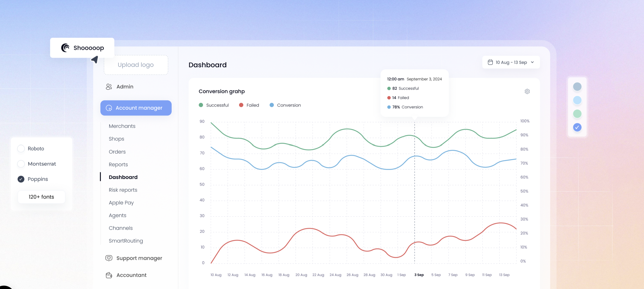Choose the mint green color swatch
Image resolution: width=644 pixels, height=289 pixels.
coord(577,114)
